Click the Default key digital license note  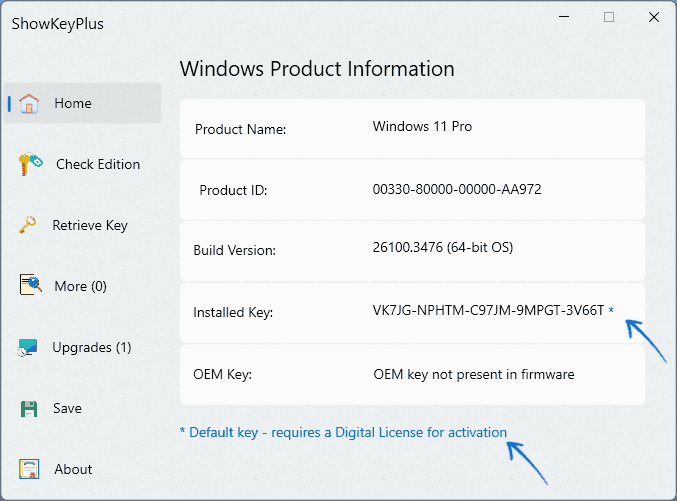pyautogui.click(x=343, y=432)
